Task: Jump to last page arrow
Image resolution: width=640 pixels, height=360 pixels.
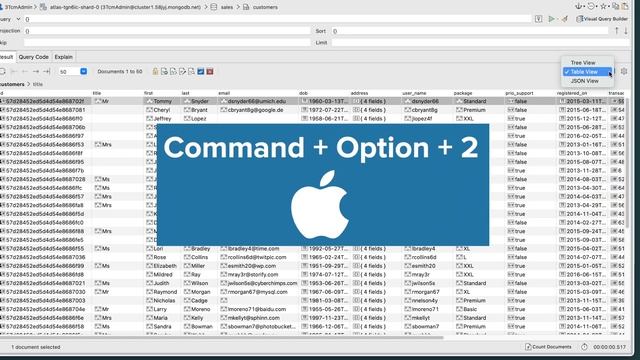Action: [x=47, y=71]
